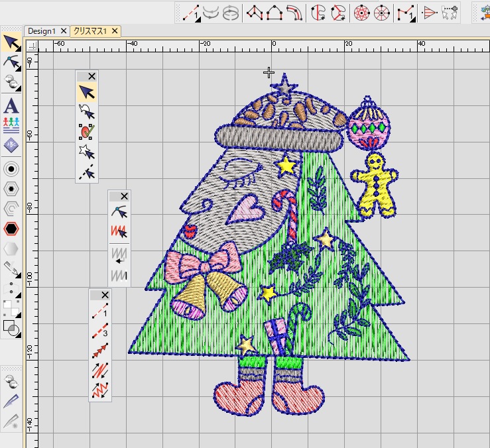The width and height of the screenshot is (490, 448).
Task: Click the overlapping white squares tool
Action: point(11,309)
